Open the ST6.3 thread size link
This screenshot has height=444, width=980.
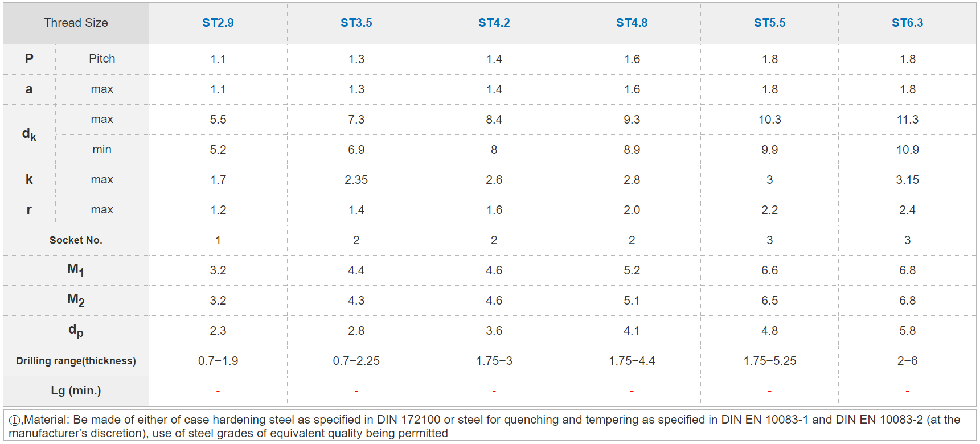click(908, 23)
